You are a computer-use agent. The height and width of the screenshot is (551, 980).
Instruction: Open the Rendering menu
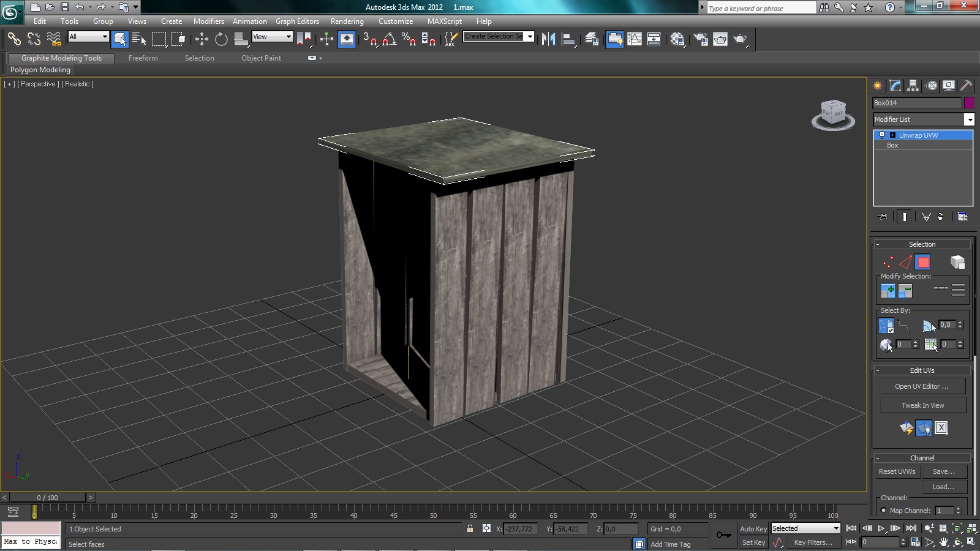coord(347,21)
